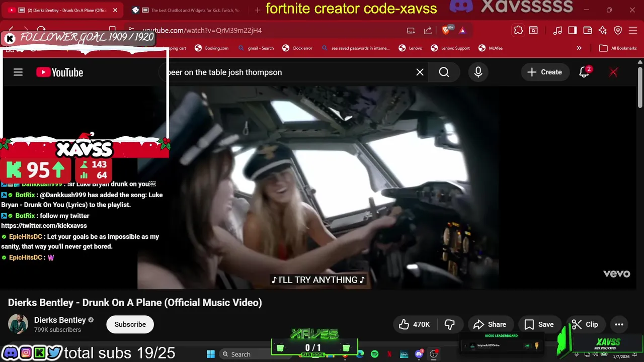
Task: Open Discord from the taskbar
Action: click(419, 354)
